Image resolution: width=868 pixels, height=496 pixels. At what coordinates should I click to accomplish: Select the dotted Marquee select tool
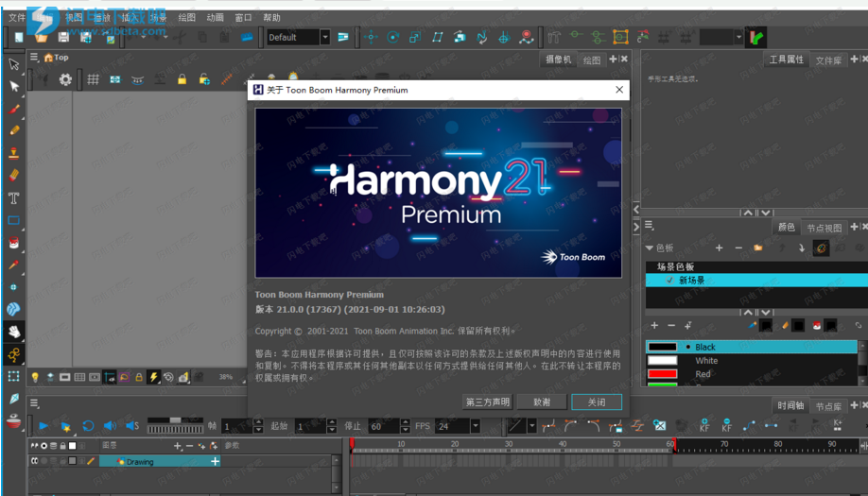[14, 377]
